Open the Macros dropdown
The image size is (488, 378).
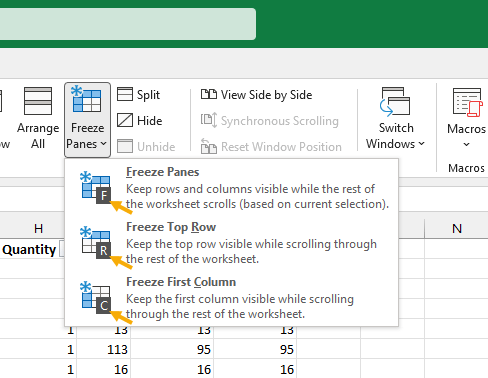(466, 118)
